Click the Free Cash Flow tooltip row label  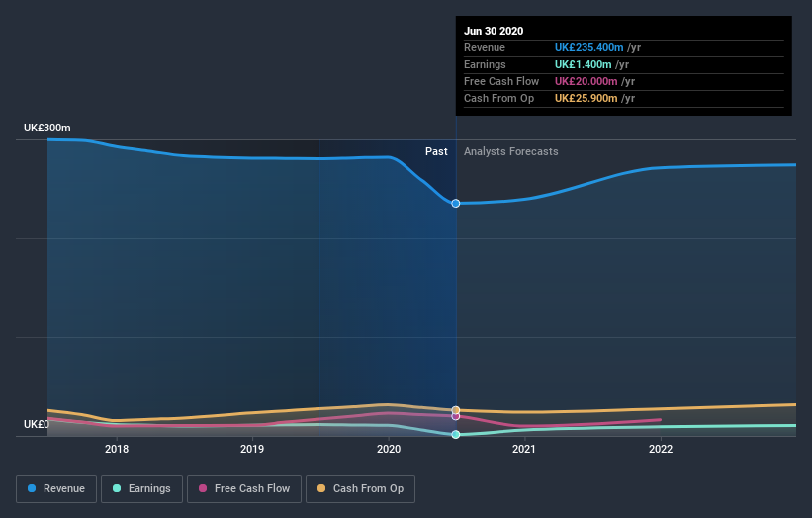501,81
